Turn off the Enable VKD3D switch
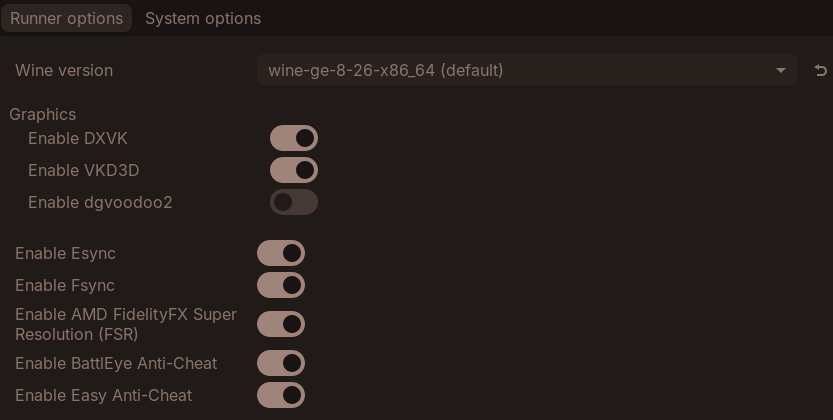 (x=294, y=170)
